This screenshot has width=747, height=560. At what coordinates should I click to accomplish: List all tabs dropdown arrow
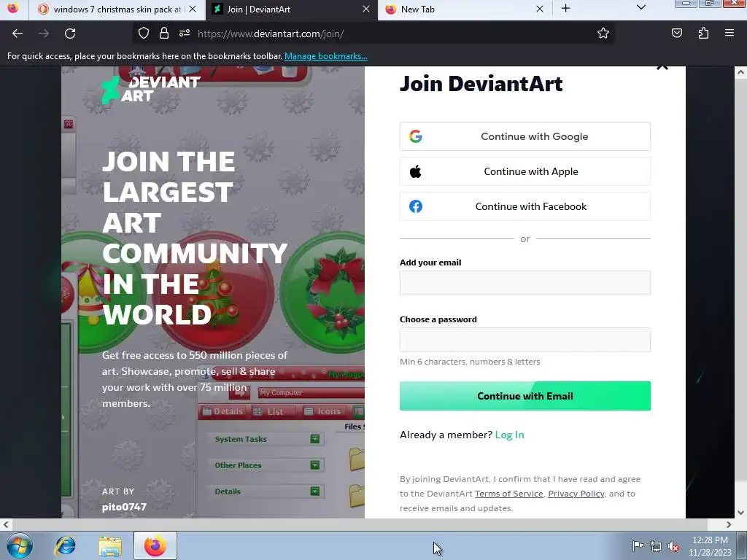click(641, 7)
